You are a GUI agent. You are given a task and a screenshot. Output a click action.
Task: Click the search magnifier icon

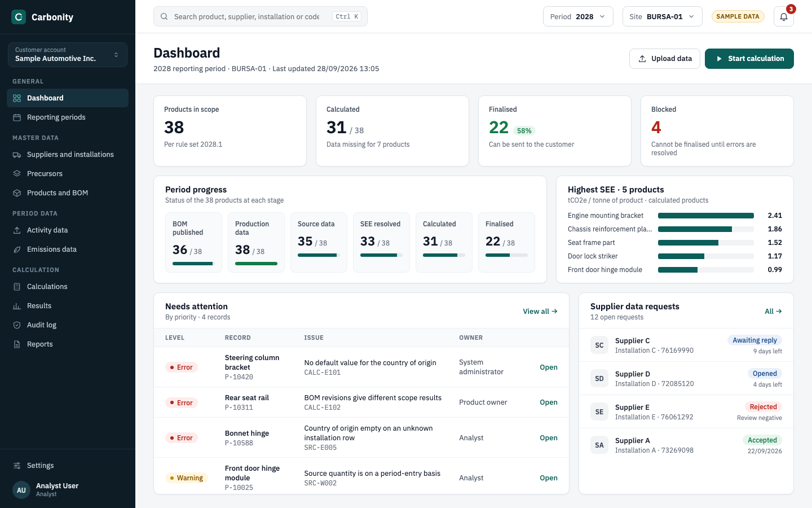[x=164, y=17]
